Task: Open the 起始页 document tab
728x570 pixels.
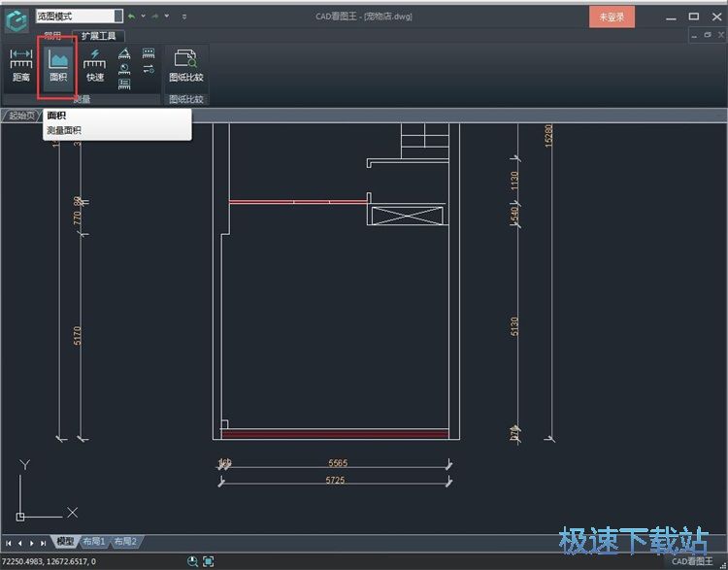Action: coord(21,116)
